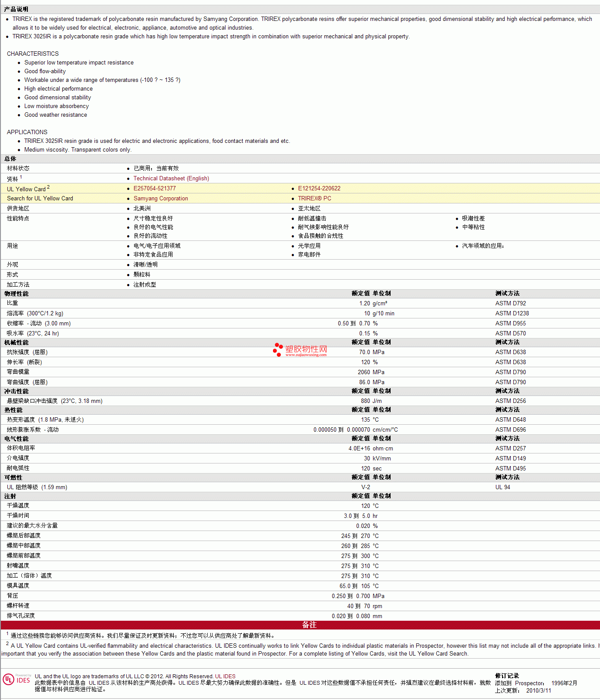600x700 pixels.
Task: Click the 'Superior low temperature impact resistance' bullet
Action: tap(79, 63)
